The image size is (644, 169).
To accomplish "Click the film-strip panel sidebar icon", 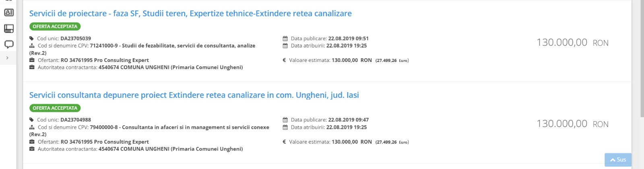I will click(8, 29).
